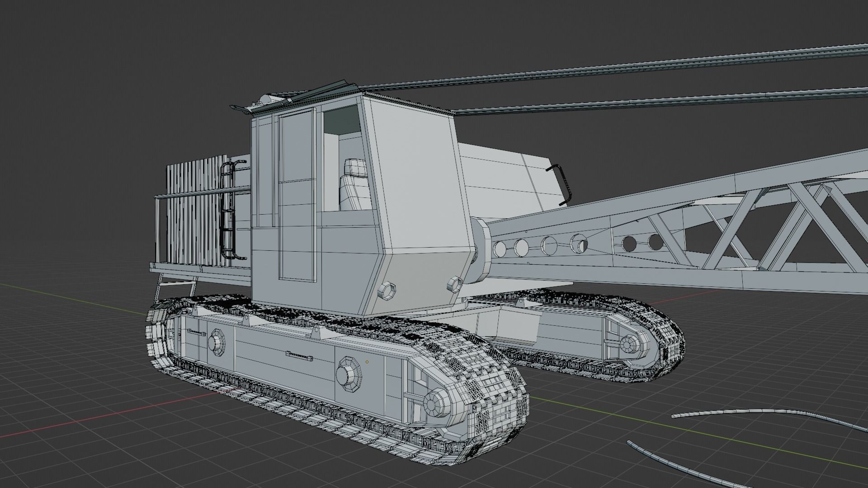Select the near track's rear wheel hub
The image size is (868, 488).
[217, 343]
